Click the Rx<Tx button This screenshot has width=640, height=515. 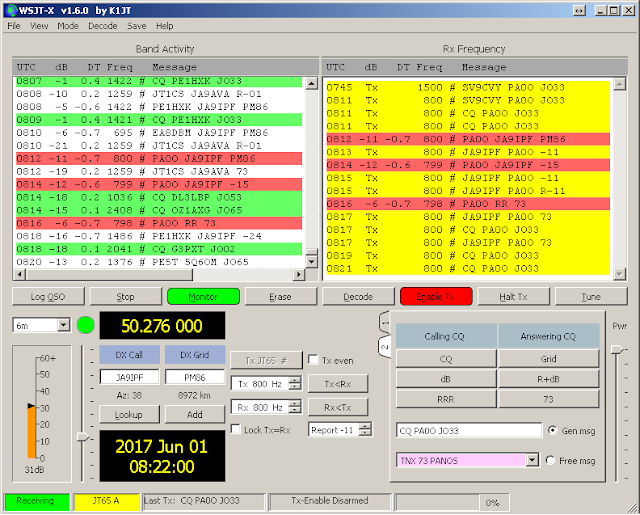point(338,407)
